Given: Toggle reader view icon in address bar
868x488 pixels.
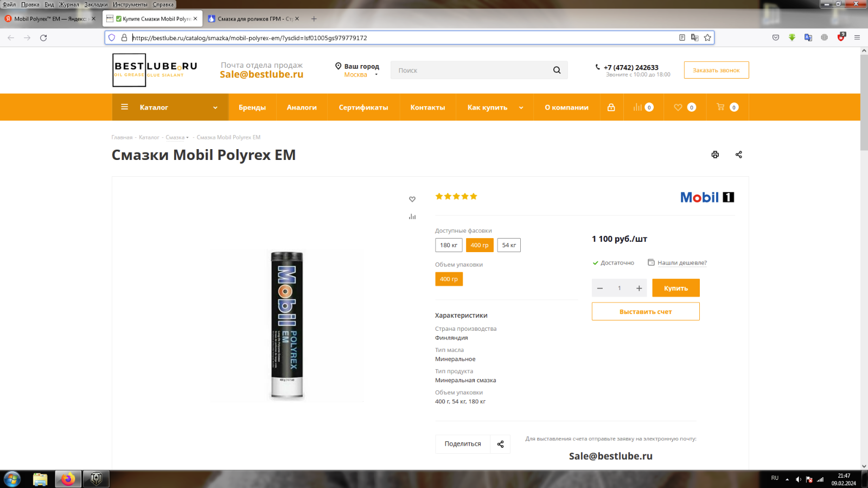Looking at the screenshot, I should [x=682, y=37].
